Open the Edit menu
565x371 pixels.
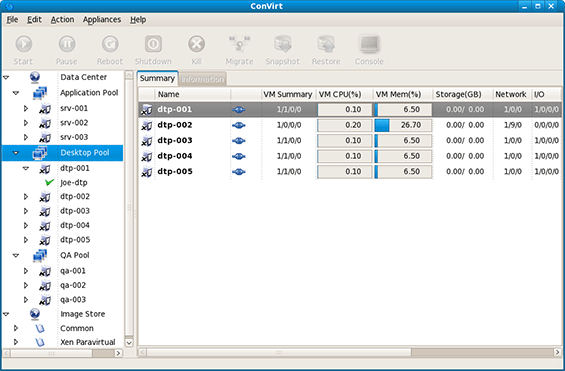click(x=34, y=19)
